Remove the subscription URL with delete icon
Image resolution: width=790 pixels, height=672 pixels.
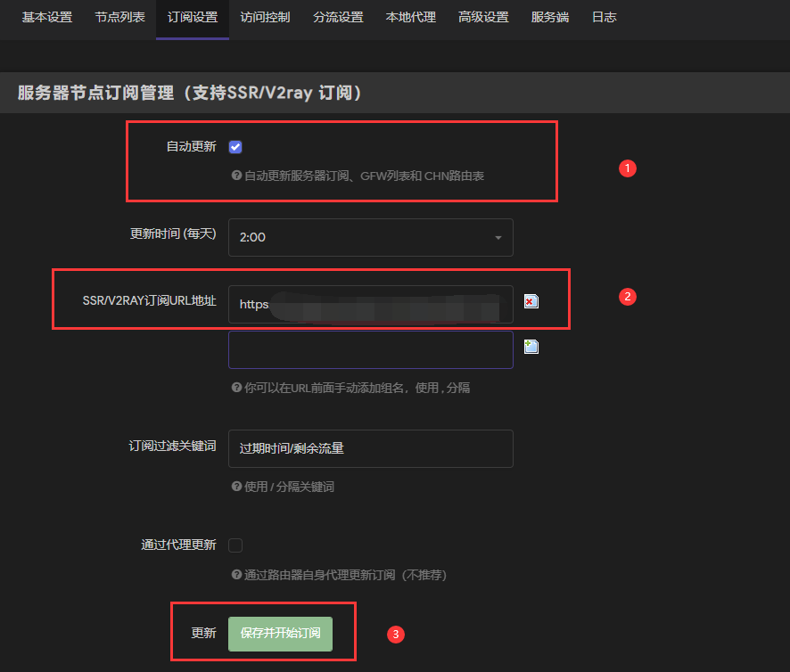click(x=531, y=301)
